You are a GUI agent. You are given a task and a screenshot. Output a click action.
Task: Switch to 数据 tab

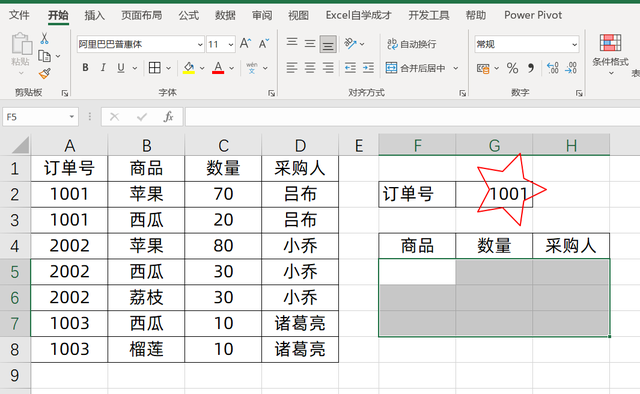click(x=225, y=15)
